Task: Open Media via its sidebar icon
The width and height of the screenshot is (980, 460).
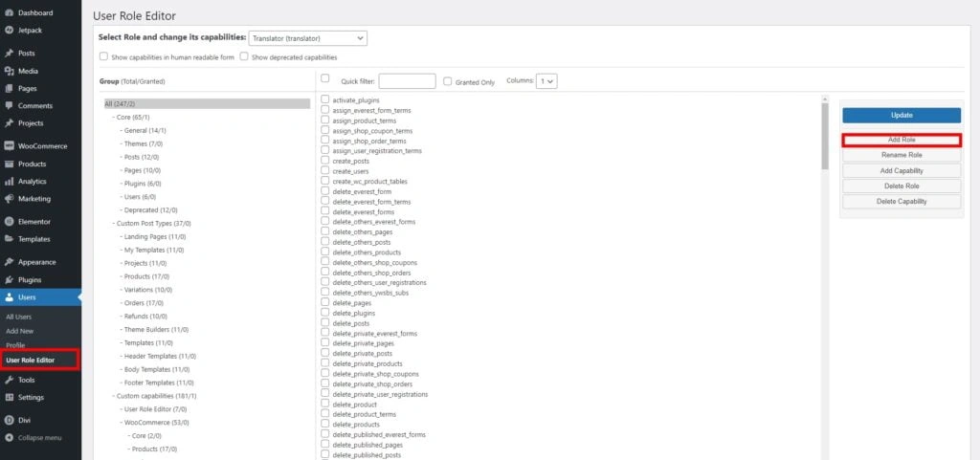Action: [9, 71]
